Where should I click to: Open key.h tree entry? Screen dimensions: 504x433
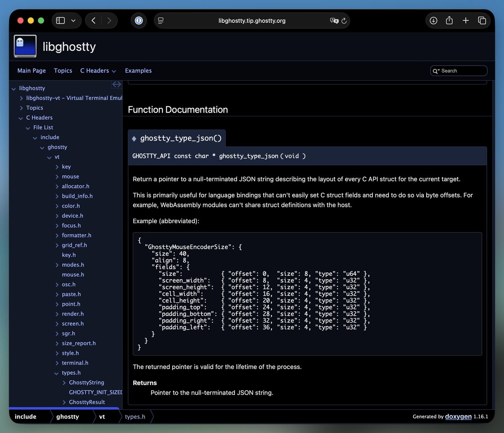(69, 255)
